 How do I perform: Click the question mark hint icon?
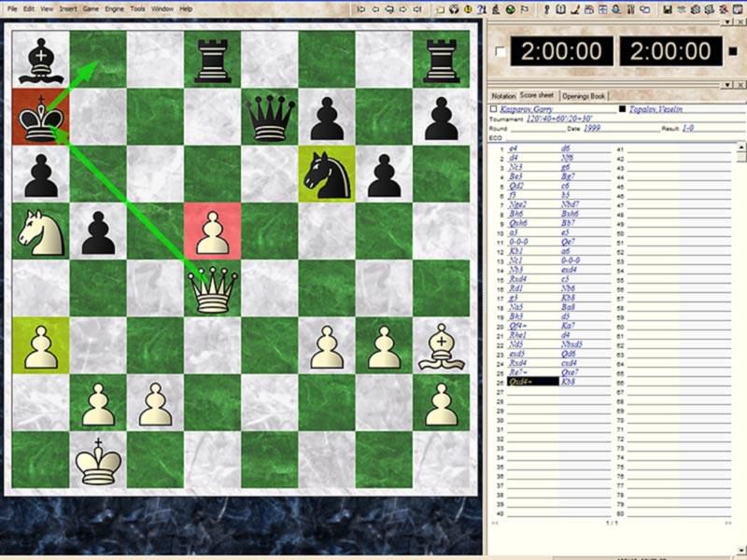click(x=482, y=8)
